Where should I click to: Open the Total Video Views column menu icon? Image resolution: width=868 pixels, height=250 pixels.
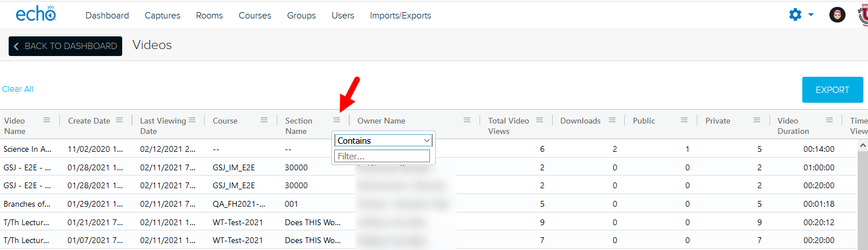539,120
